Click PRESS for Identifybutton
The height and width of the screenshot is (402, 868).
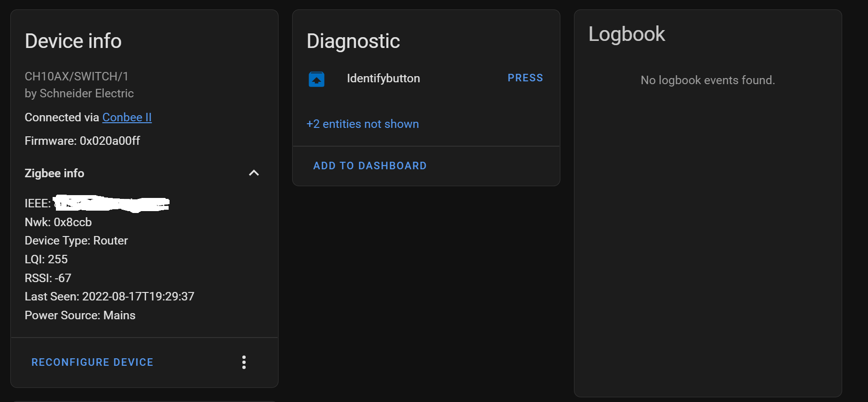tap(525, 78)
